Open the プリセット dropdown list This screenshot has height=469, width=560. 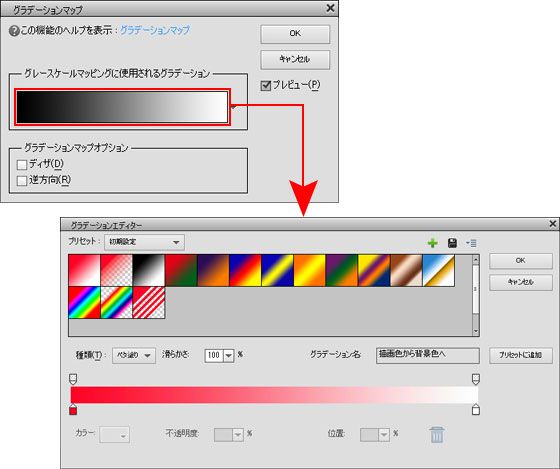click(x=144, y=242)
